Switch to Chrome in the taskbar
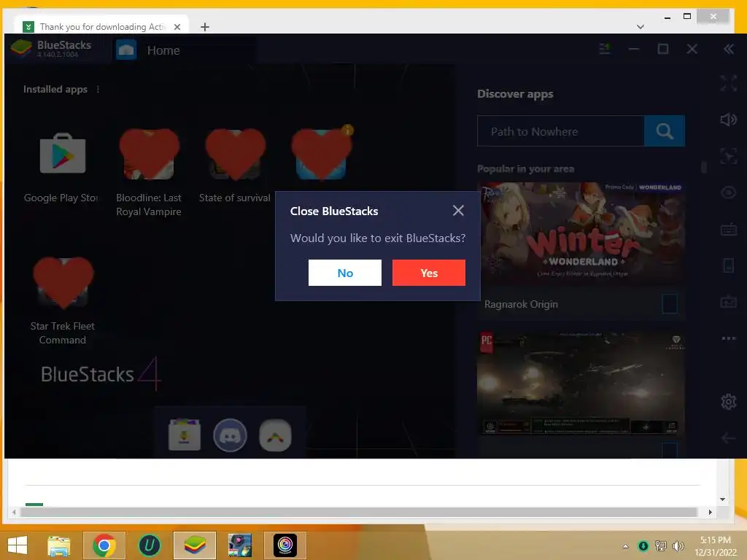Screen dimensions: 747x560 (104, 545)
